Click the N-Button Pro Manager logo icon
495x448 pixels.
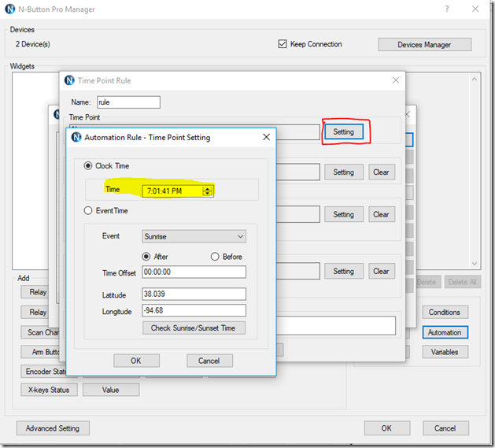click(x=9, y=9)
